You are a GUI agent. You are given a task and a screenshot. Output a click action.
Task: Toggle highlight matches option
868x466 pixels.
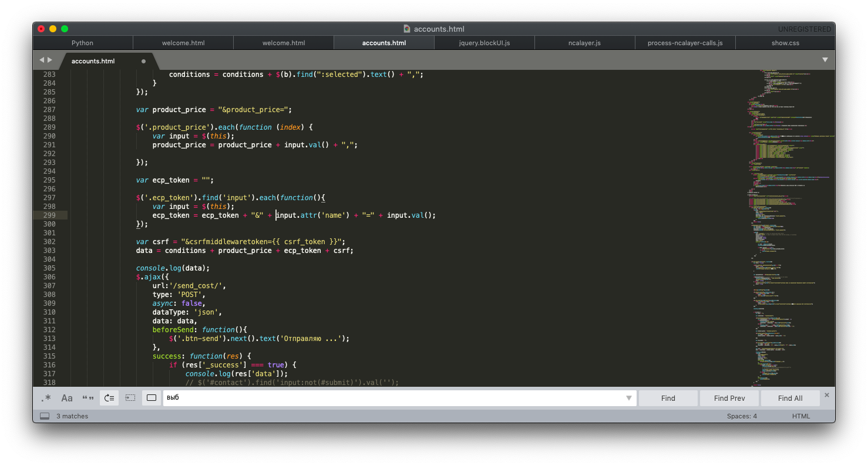point(152,398)
